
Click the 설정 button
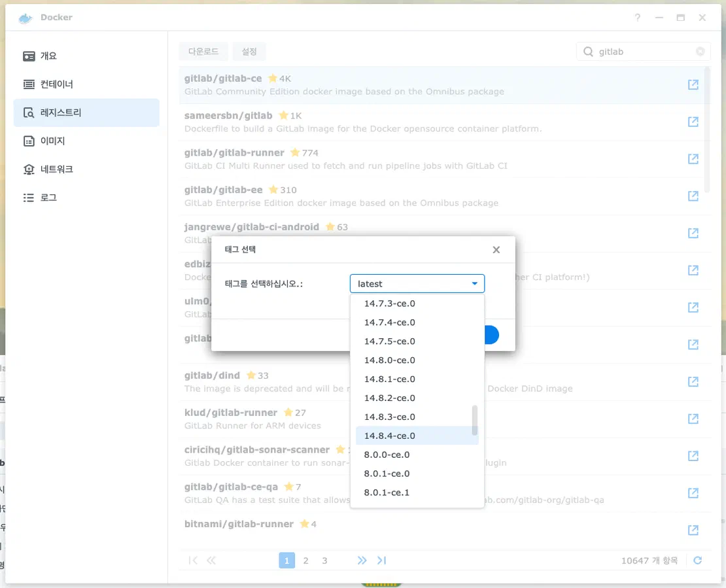(x=249, y=52)
